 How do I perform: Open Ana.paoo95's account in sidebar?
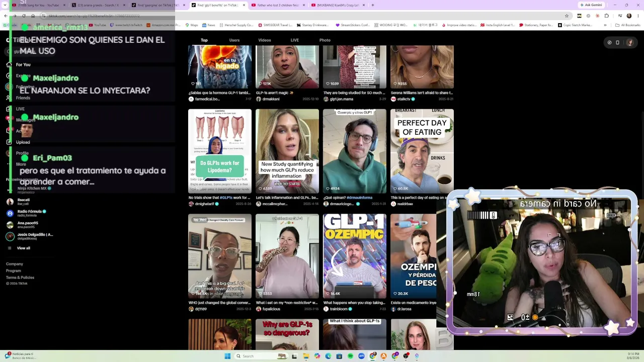pos(28,224)
